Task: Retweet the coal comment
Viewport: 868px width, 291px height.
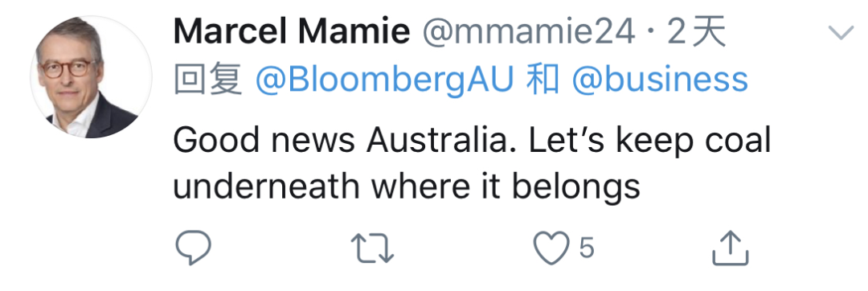Action: [x=372, y=248]
